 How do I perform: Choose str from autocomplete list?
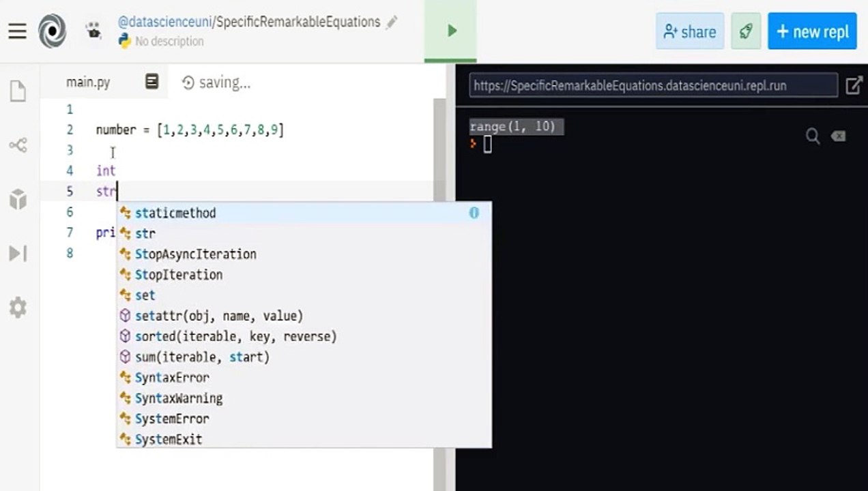coord(304,233)
